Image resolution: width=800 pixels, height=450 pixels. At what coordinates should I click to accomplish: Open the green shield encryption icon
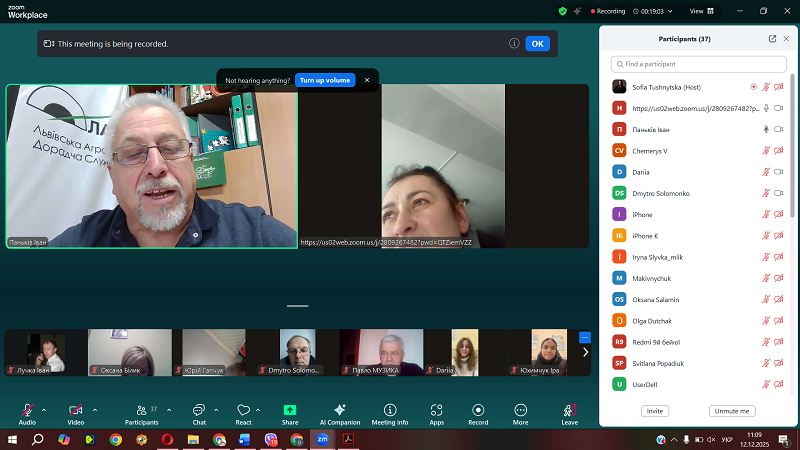562,11
